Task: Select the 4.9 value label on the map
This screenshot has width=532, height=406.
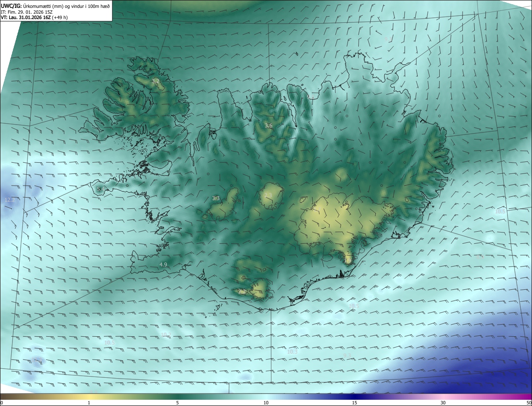Action: point(163,264)
